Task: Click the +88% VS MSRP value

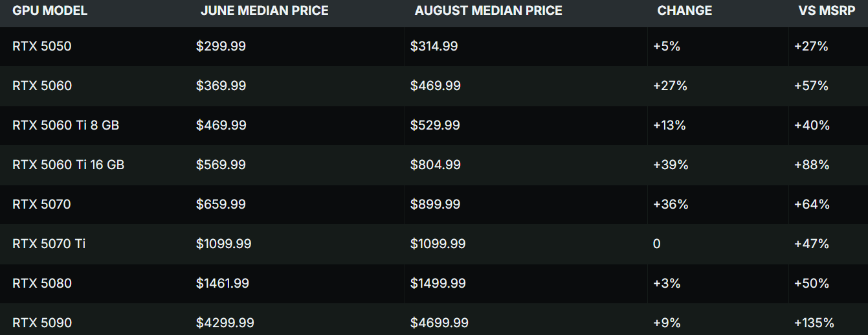Action: pos(812,165)
